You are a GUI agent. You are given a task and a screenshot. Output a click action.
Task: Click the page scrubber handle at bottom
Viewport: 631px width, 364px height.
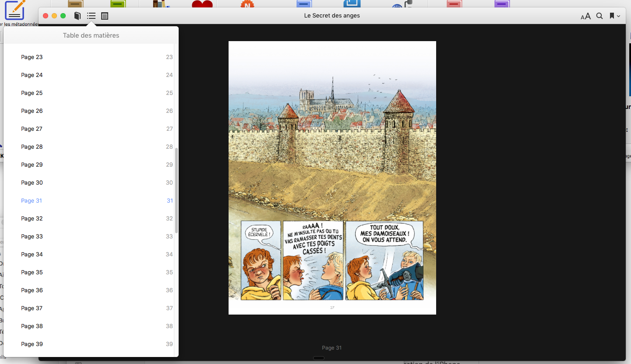319,358
